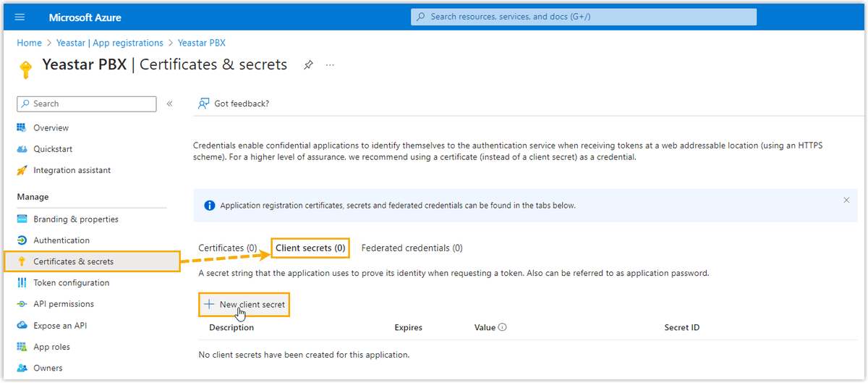Go to Branding & properties
868x383 pixels.
pyautogui.click(x=75, y=219)
